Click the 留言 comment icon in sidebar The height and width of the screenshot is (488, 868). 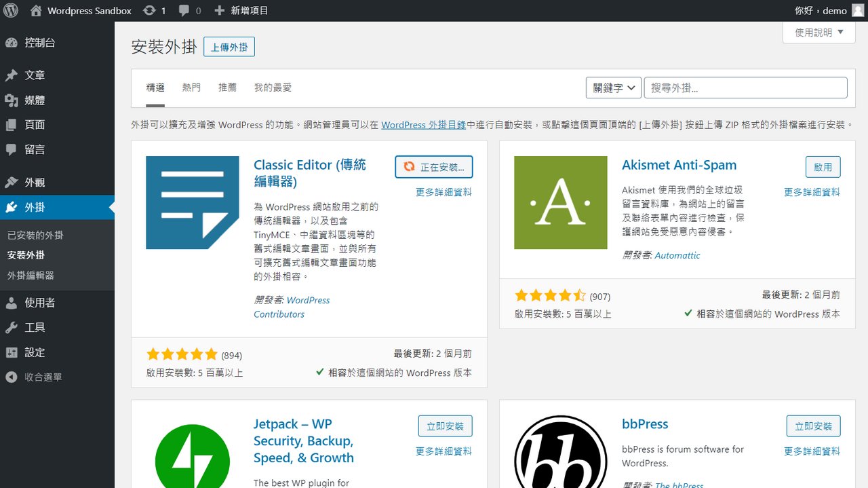coord(11,149)
